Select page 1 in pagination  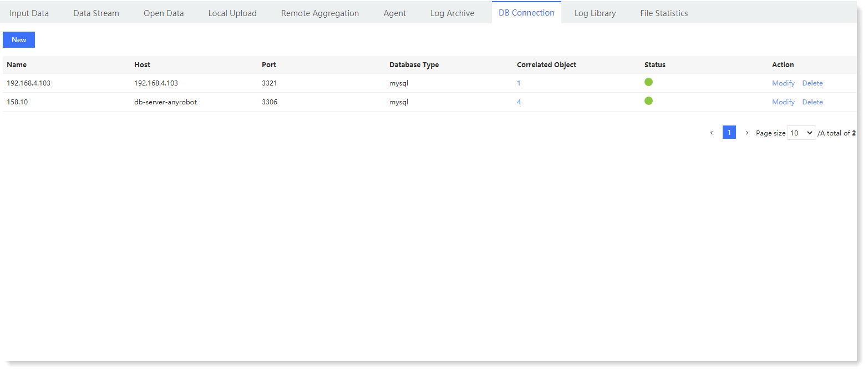tap(729, 133)
